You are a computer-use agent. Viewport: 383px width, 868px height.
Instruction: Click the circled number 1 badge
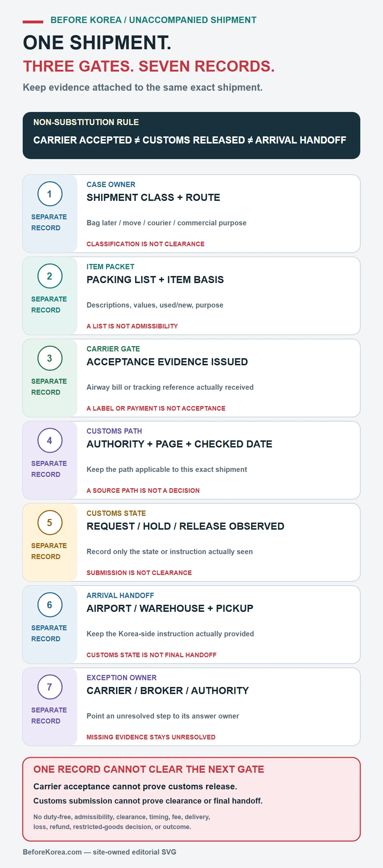[50, 194]
